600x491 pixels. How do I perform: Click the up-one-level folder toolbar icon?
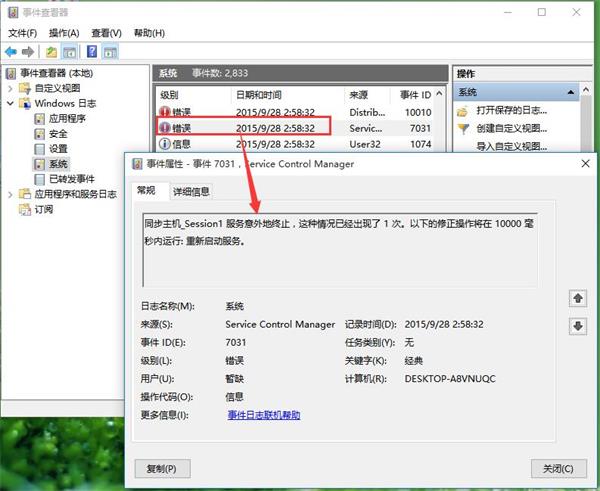coord(52,51)
